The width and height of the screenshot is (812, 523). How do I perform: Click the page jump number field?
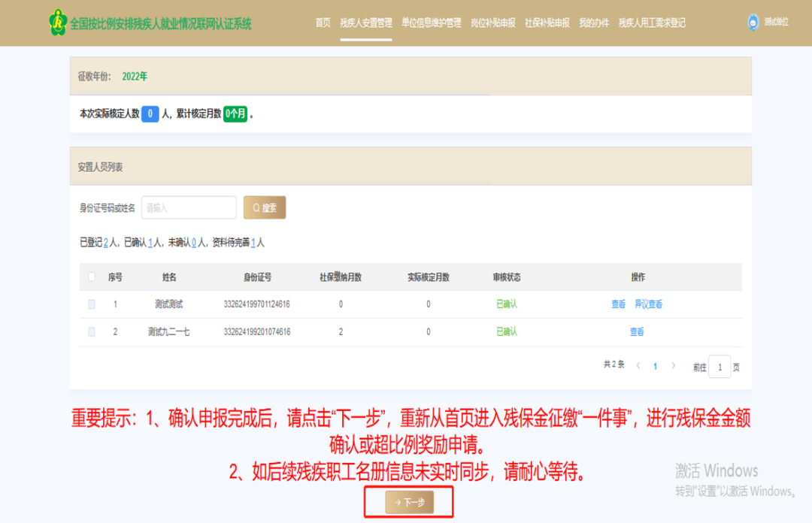[x=720, y=367]
